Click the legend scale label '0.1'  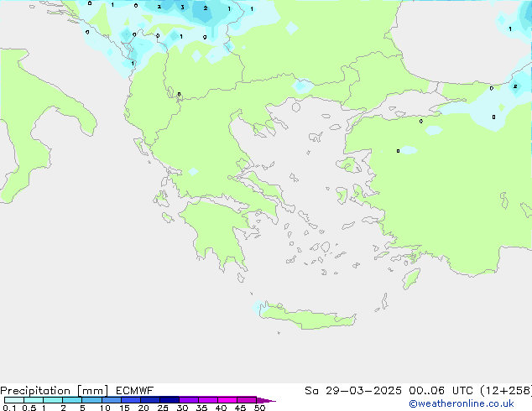(9, 408)
